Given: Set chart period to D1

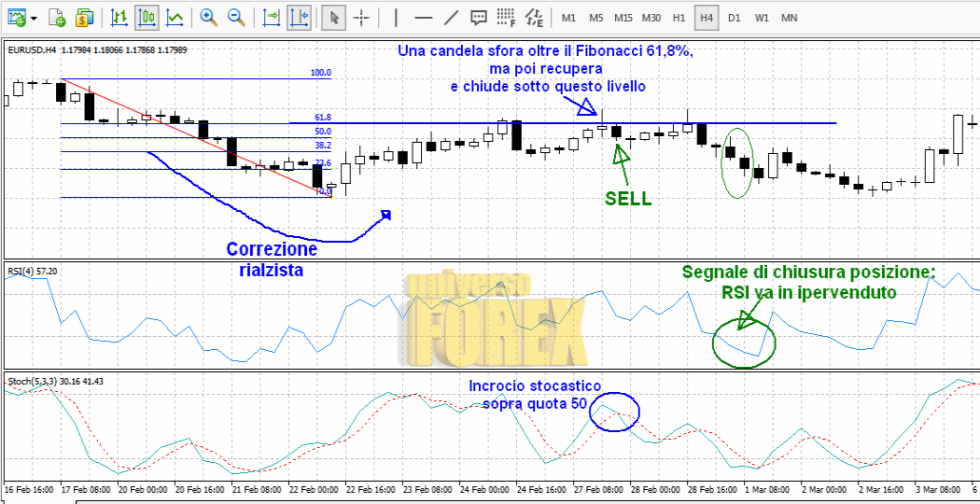Looking at the screenshot, I should [x=734, y=18].
